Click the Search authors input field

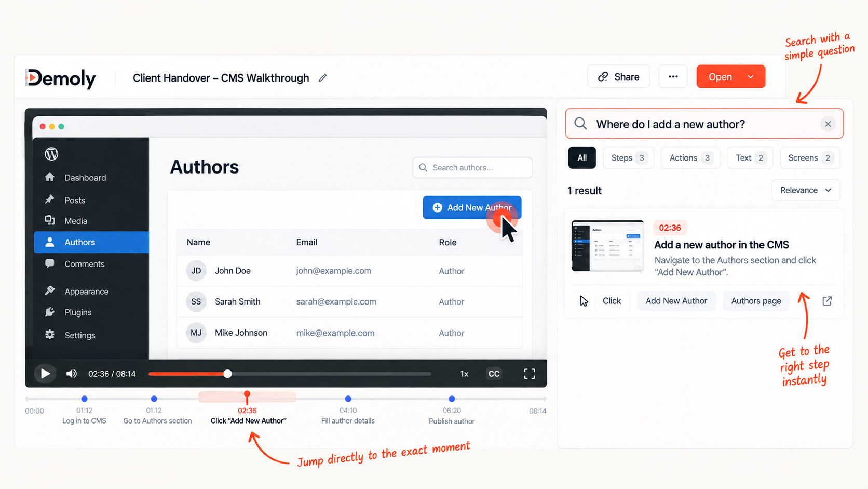[472, 167]
